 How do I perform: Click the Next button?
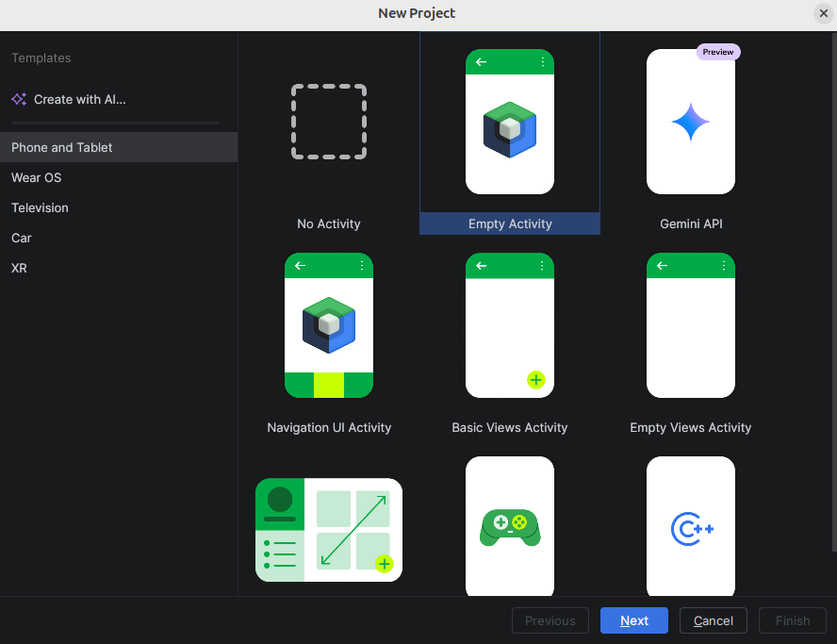pos(634,620)
